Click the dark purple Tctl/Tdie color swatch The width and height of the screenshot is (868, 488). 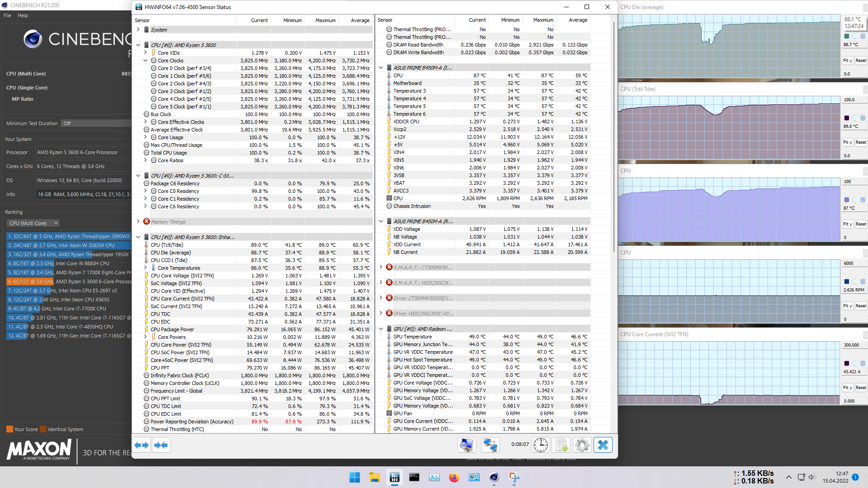click(x=847, y=118)
